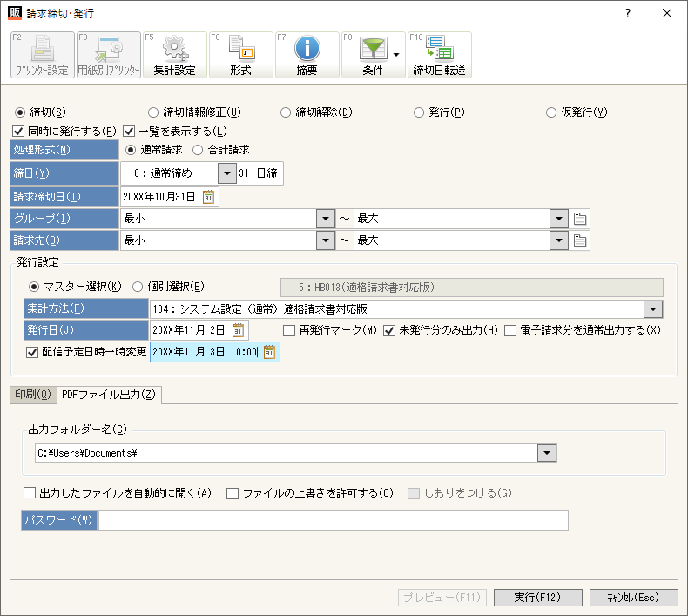Click the help question mark in title bar

coord(628,13)
